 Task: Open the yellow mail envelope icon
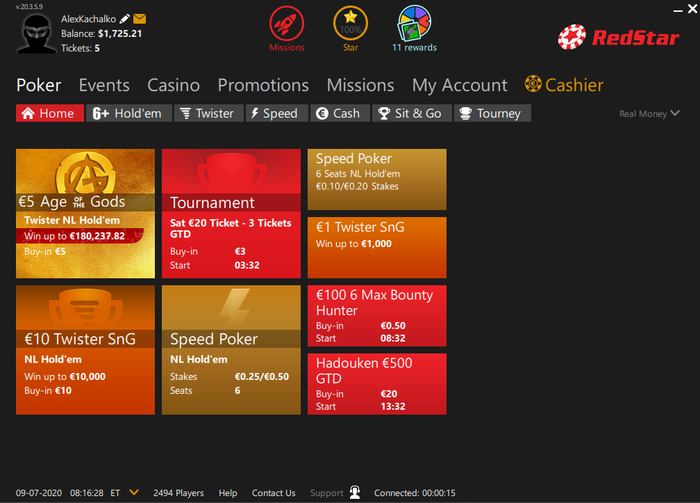(139, 19)
